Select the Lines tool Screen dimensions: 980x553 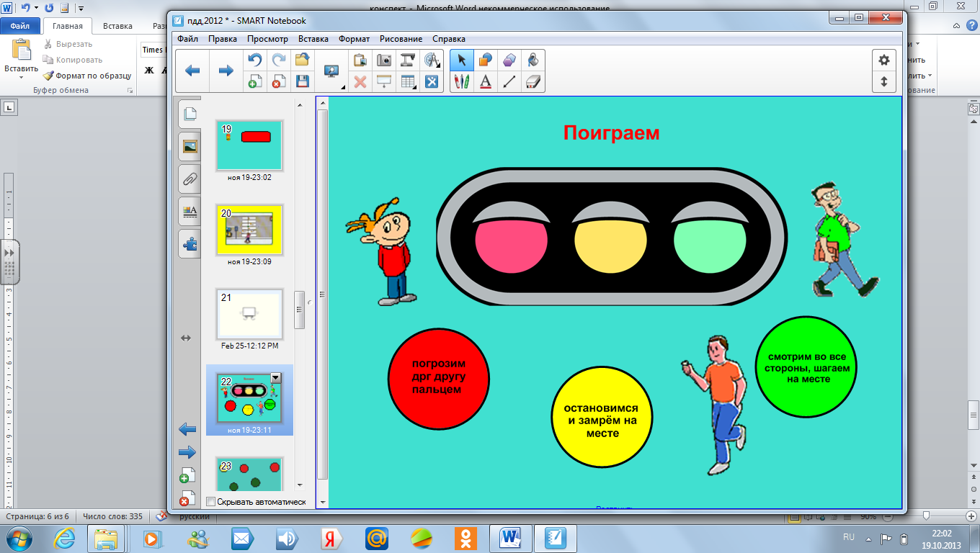[509, 81]
